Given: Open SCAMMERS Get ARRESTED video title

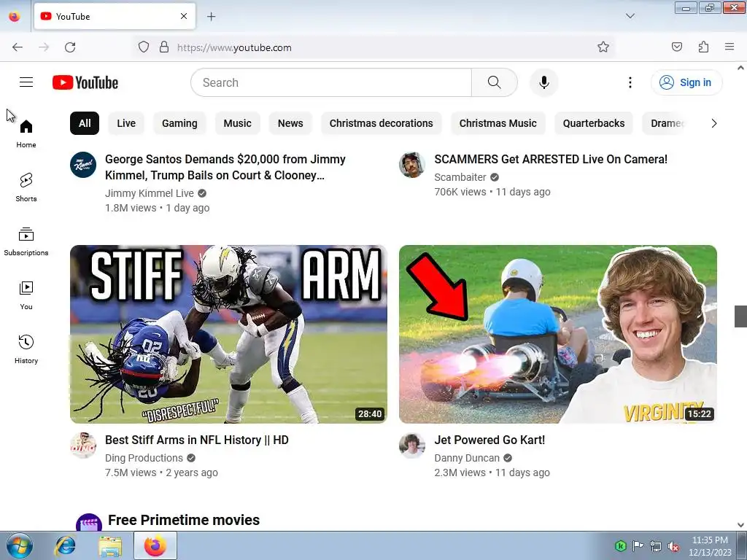Looking at the screenshot, I should [x=551, y=159].
